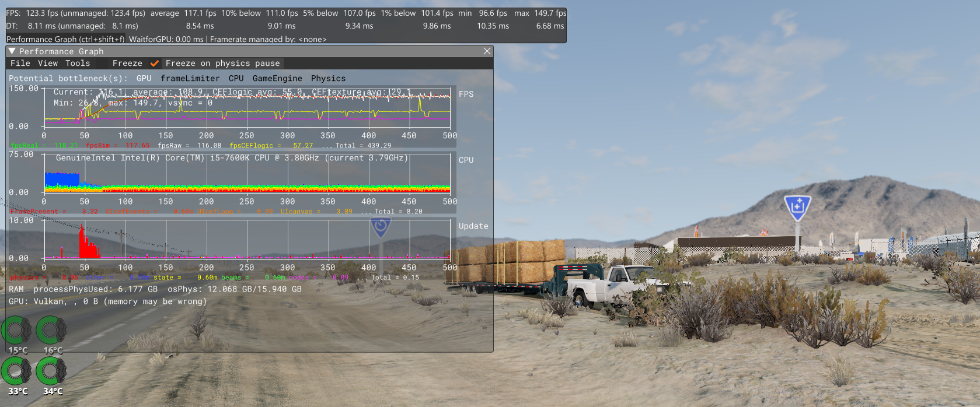Click the Update graph label
This screenshot has width=980, height=407.
click(473, 226)
